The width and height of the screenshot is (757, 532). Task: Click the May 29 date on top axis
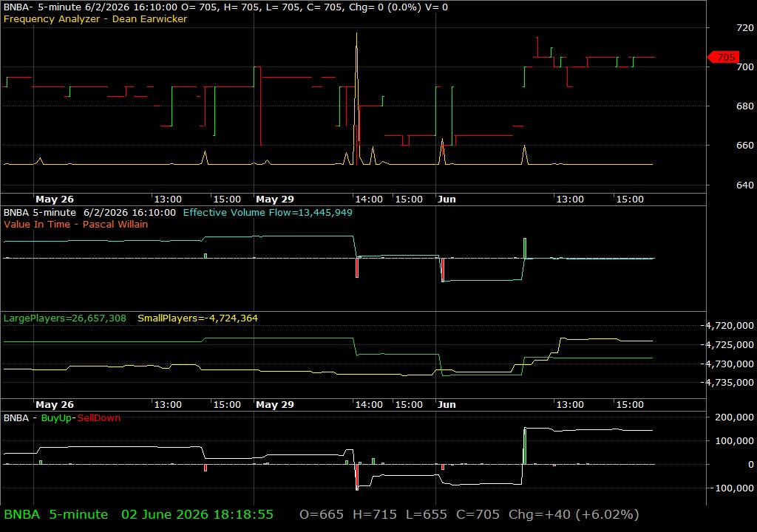pos(275,199)
